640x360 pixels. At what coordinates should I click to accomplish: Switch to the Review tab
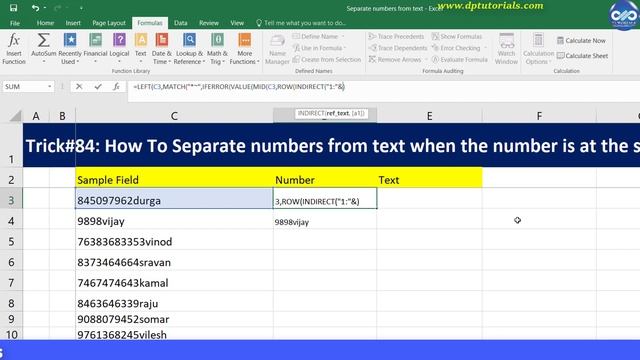point(209,23)
